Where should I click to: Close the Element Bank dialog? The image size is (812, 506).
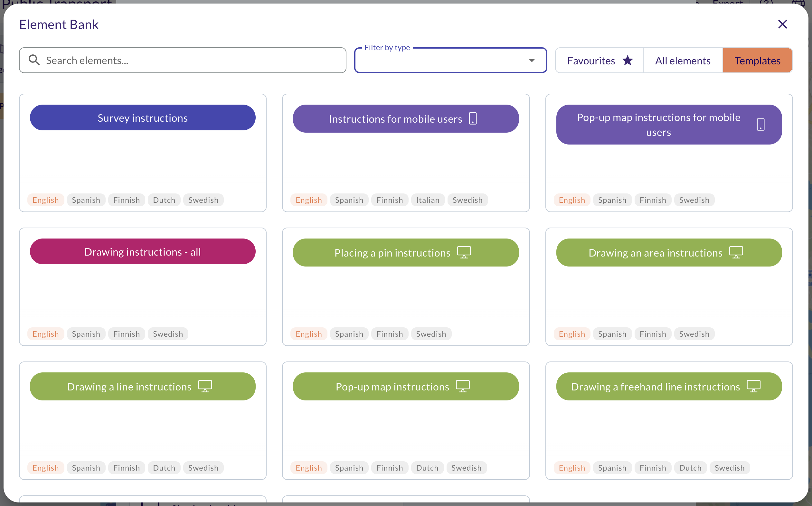click(x=782, y=24)
